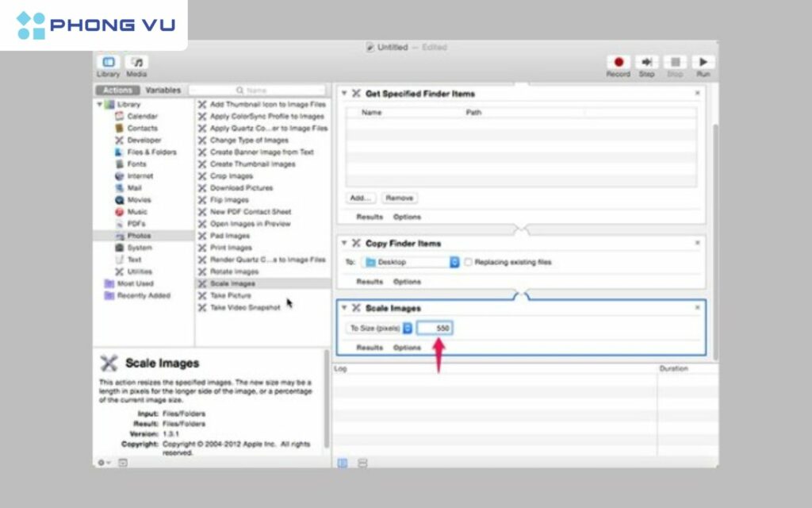Click the Record button
812x508 pixels.
(x=619, y=61)
